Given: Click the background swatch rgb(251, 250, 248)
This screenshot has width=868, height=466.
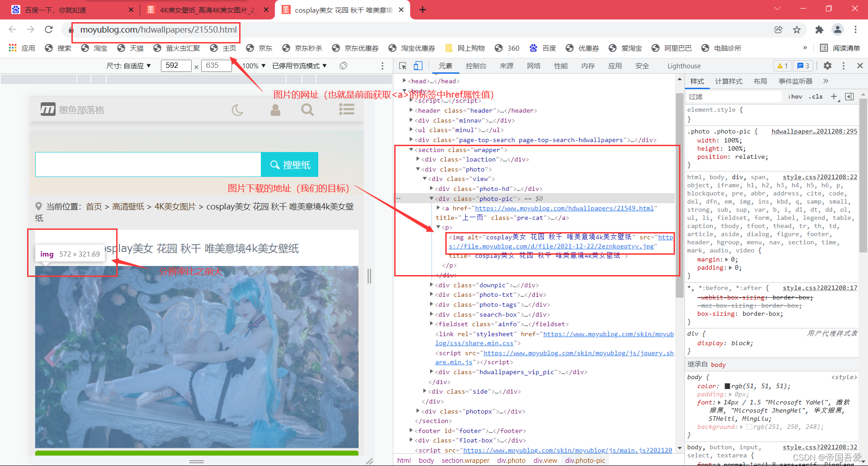Looking at the screenshot, I should point(749,427).
